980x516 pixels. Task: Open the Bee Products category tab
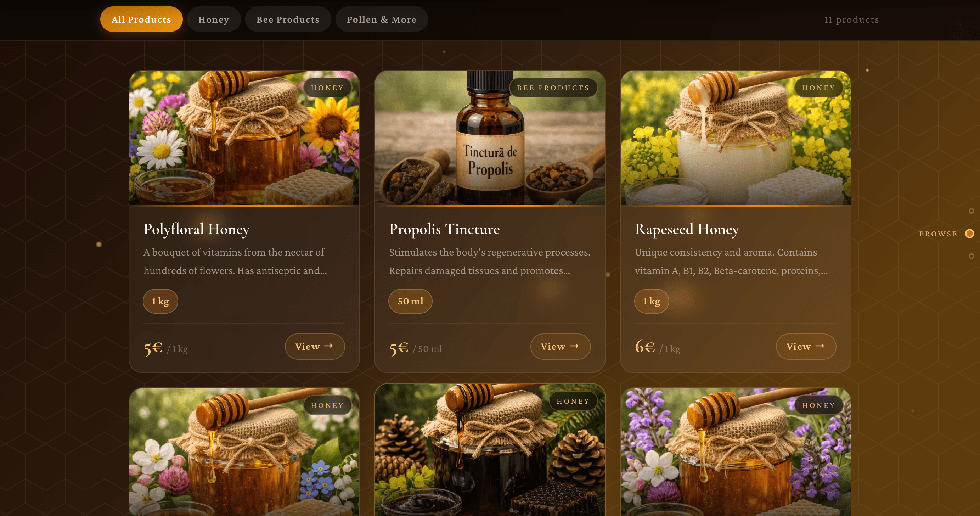click(x=288, y=19)
